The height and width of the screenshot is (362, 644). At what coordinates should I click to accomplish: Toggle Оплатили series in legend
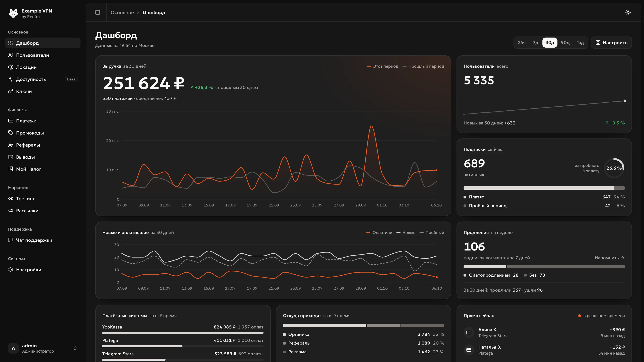pos(379,232)
